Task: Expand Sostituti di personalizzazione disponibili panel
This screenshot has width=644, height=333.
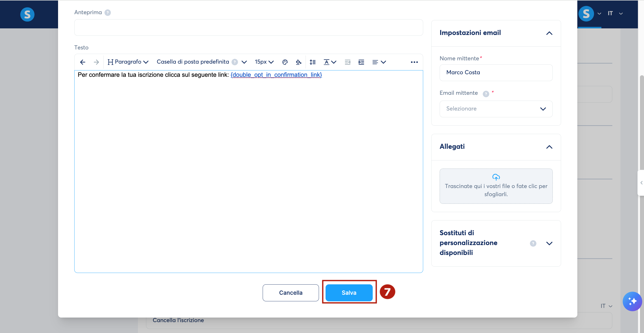Action: pyautogui.click(x=549, y=243)
